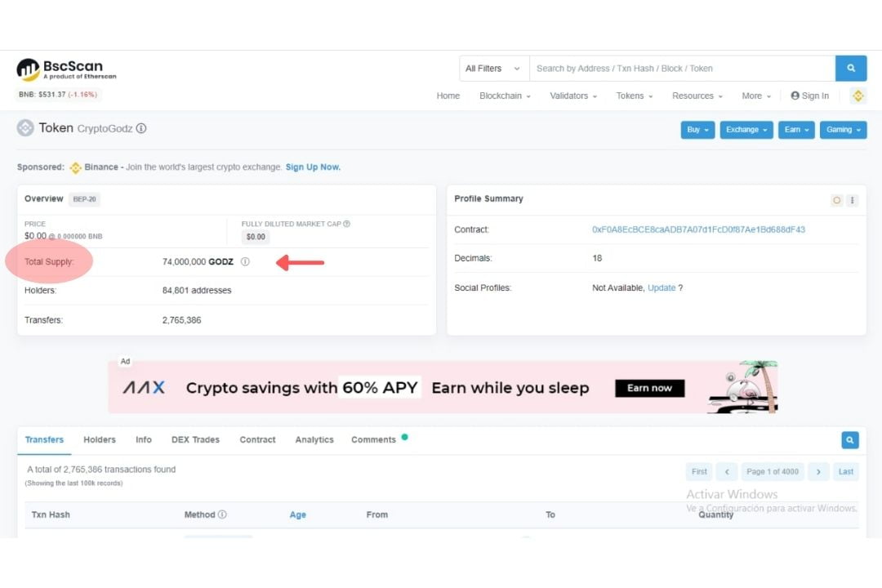Click the Txn Hash column header
The height and width of the screenshot is (588, 882).
pyautogui.click(x=51, y=514)
